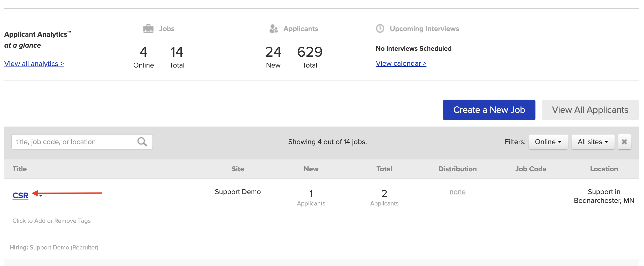
Task: Sort jobs by the Total column
Action: 384,169
